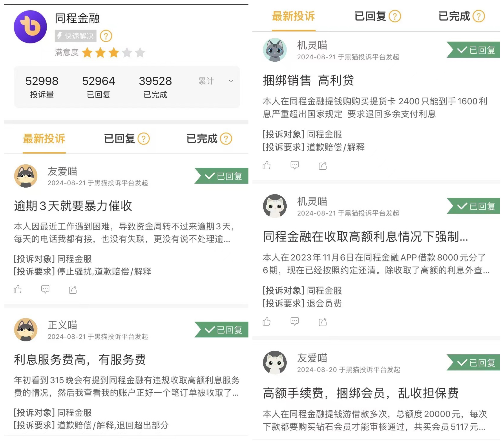Viewport: 504px width, 446px height.
Task: Share the 逾期3天就要暴力催收 complaint
Action: click(x=73, y=290)
